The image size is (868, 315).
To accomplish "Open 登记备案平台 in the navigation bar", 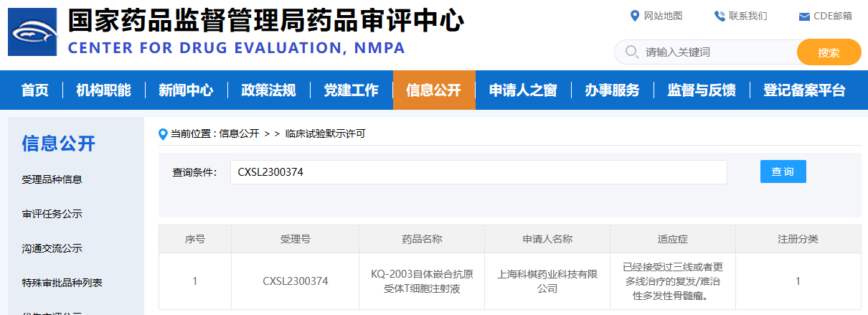I will point(803,90).
